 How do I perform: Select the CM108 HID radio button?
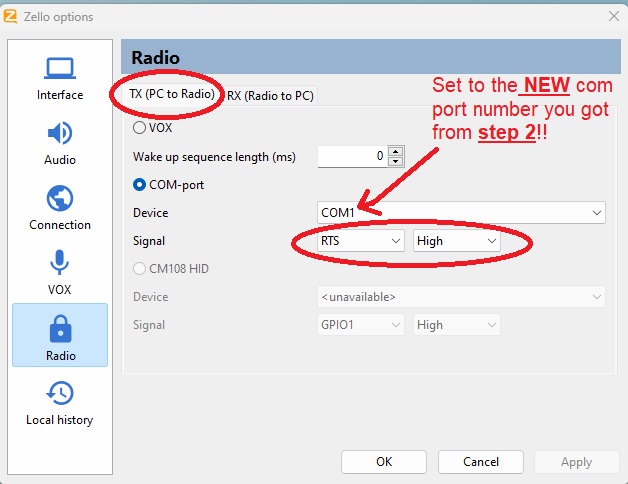pos(139,268)
